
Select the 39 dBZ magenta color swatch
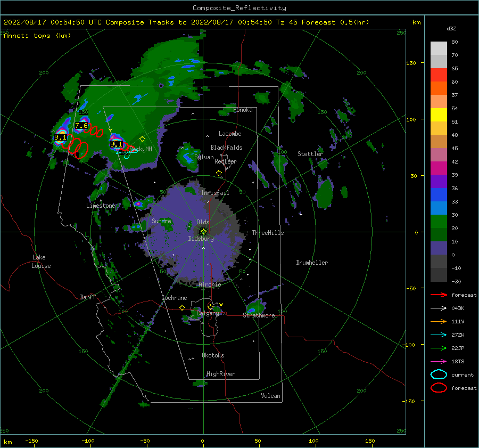(439, 168)
